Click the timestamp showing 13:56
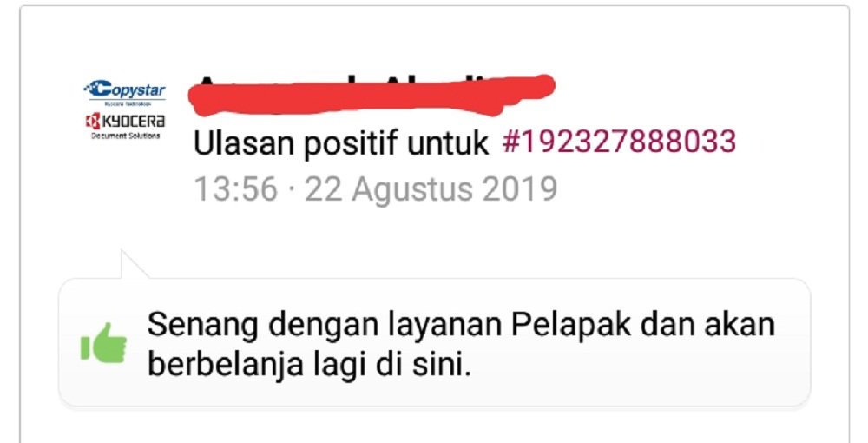The width and height of the screenshot is (868, 443). pos(235,188)
